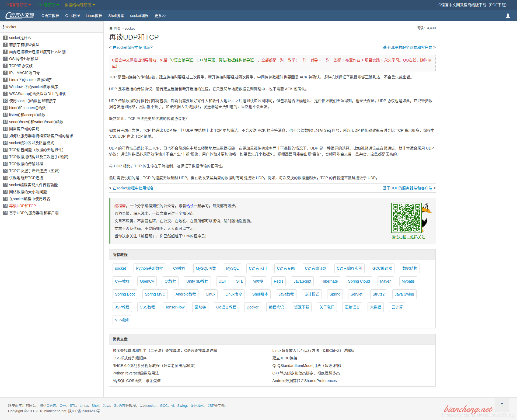The width and height of the screenshot is (517, 420).
Task: Click the Spring Cloud tutorial tag
Action: [359, 281]
